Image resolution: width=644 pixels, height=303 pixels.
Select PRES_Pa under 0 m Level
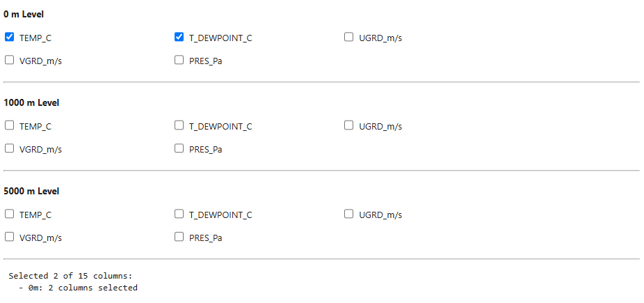[179, 60]
